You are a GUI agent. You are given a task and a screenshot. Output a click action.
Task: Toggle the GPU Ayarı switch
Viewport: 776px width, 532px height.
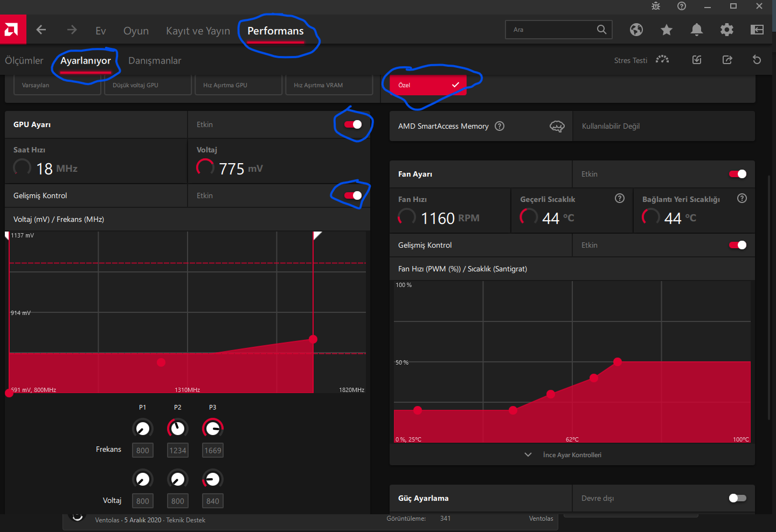[353, 124]
